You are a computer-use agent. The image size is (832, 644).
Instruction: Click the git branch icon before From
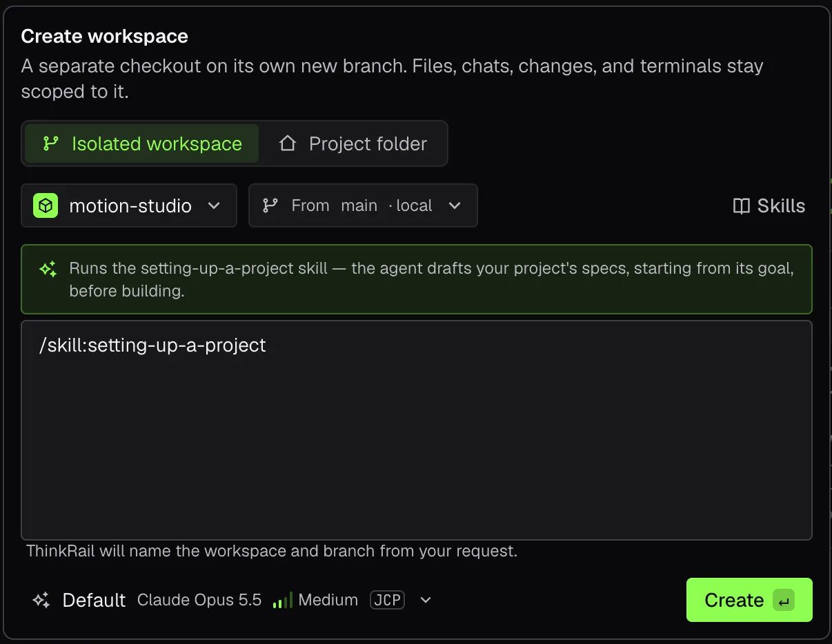coord(270,205)
